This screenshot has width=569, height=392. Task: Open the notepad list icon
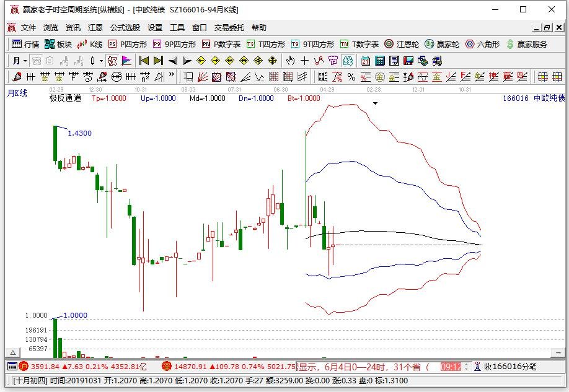[394, 61]
